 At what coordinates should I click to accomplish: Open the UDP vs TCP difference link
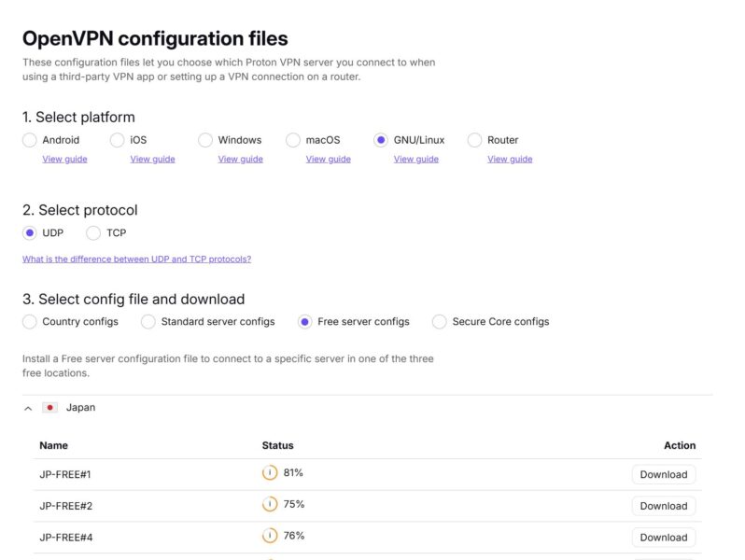tap(136, 259)
